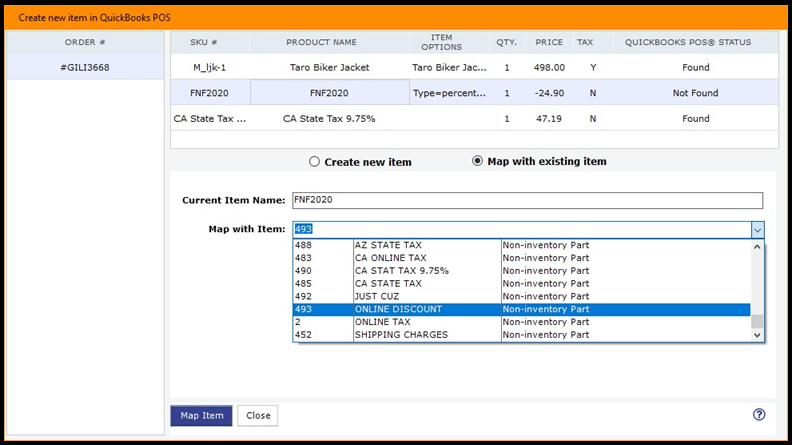Open the Map with Item dropdown arrow
The width and height of the screenshot is (792, 445).
pos(757,229)
